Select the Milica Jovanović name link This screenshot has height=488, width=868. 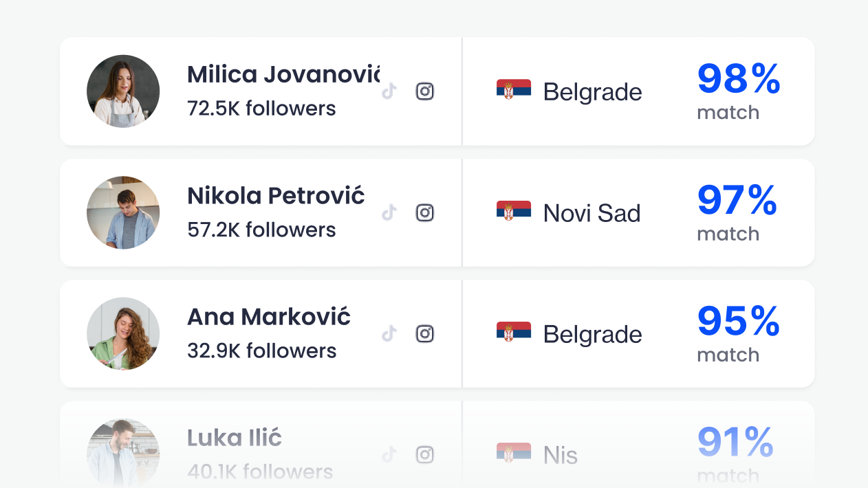[x=283, y=74]
